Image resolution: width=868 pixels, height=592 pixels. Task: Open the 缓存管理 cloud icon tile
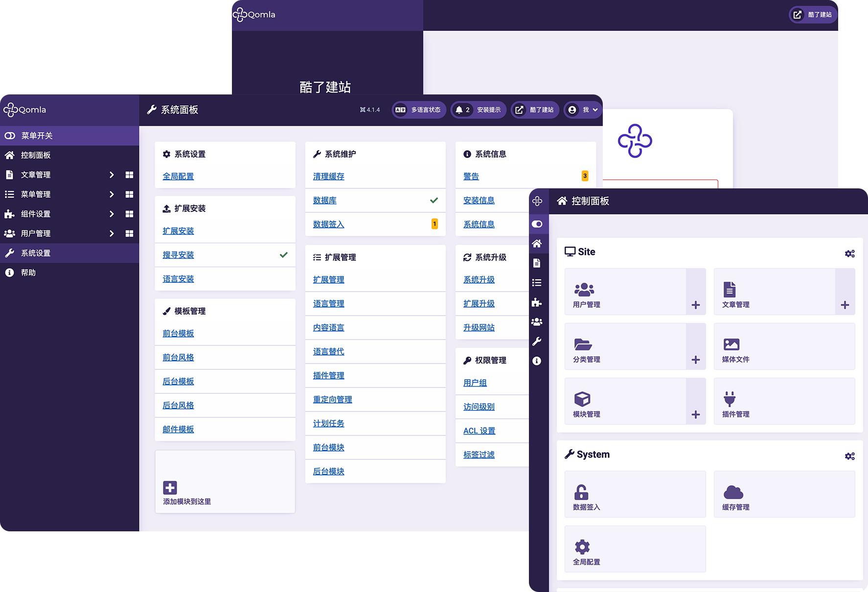[733, 492]
